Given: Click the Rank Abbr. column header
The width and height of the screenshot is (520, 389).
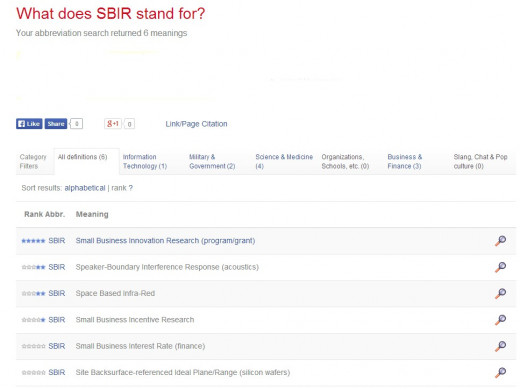Looking at the screenshot, I should [44, 214].
